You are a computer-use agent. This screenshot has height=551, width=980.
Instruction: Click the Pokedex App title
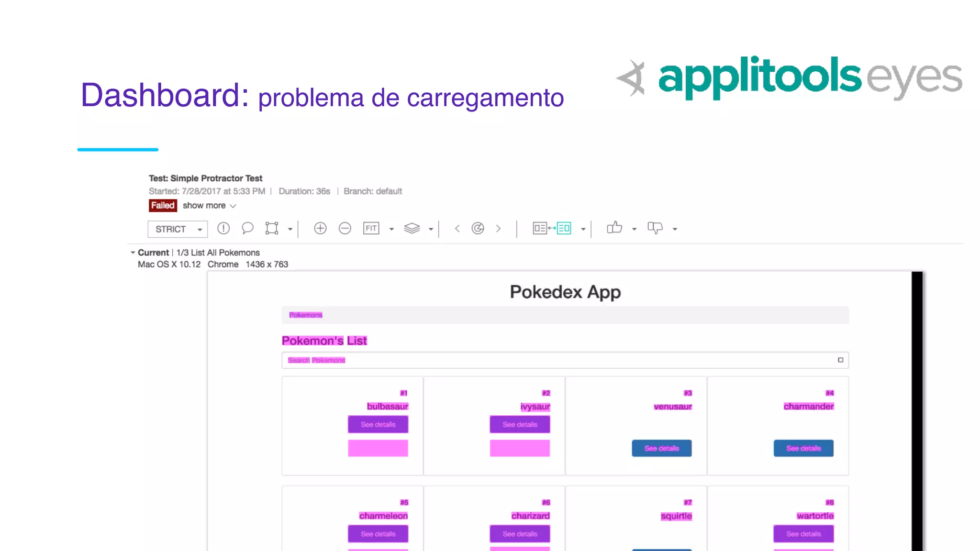coord(565,292)
